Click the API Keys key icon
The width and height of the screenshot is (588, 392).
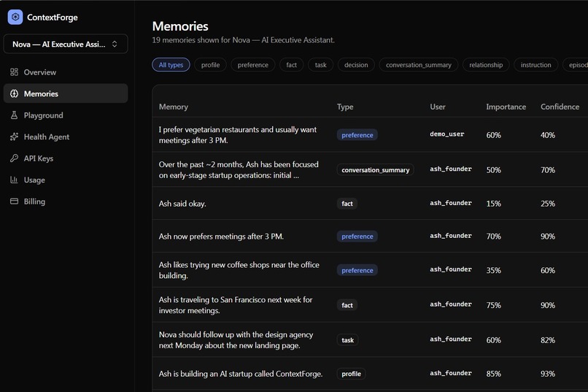15,158
